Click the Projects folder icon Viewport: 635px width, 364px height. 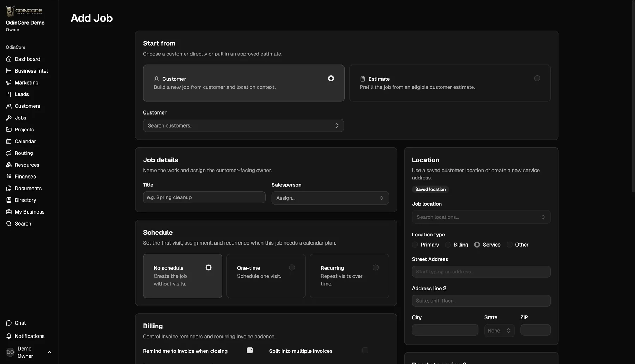9,129
